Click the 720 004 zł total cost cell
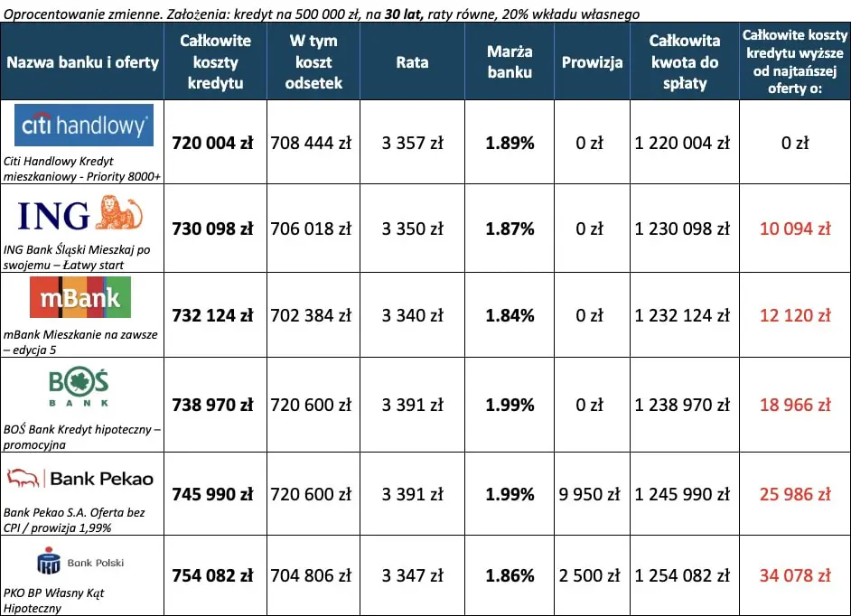851x616 pixels. (x=215, y=143)
